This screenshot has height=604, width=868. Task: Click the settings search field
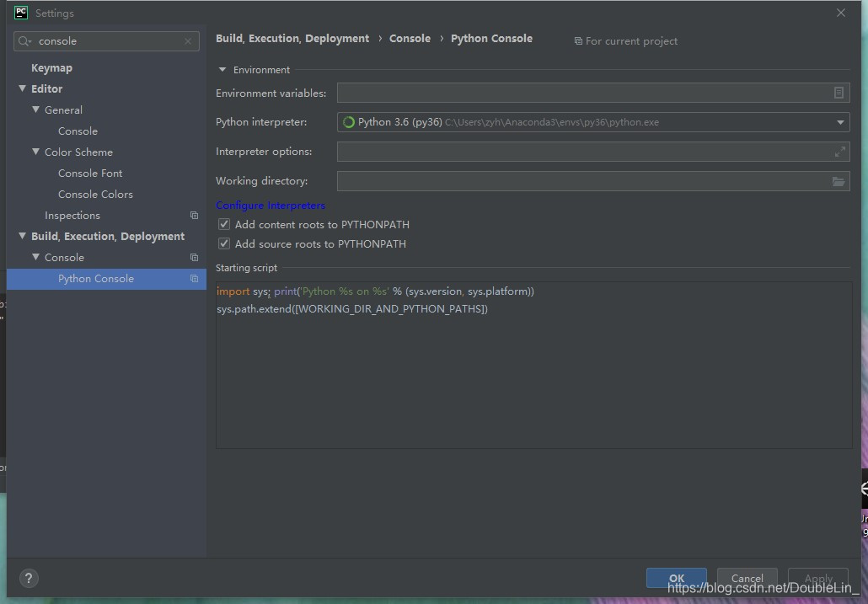pyautogui.click(x=106, y=41)
